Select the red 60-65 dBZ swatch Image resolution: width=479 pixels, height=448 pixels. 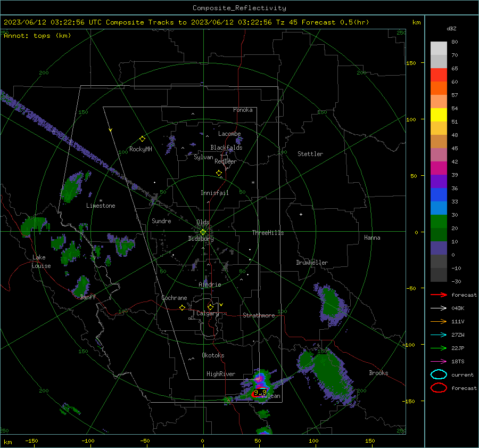[x=439, y=75]
